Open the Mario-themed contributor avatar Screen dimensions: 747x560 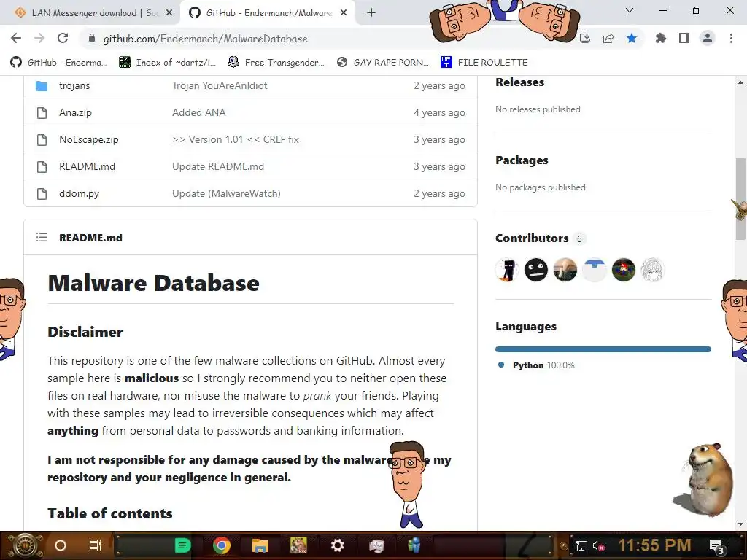pos(623,270)
